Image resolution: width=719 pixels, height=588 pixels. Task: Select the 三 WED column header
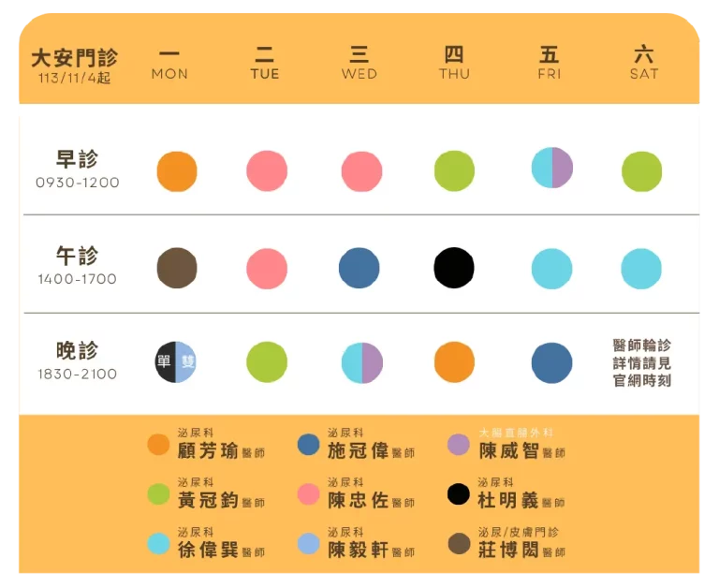click(359, 63)
